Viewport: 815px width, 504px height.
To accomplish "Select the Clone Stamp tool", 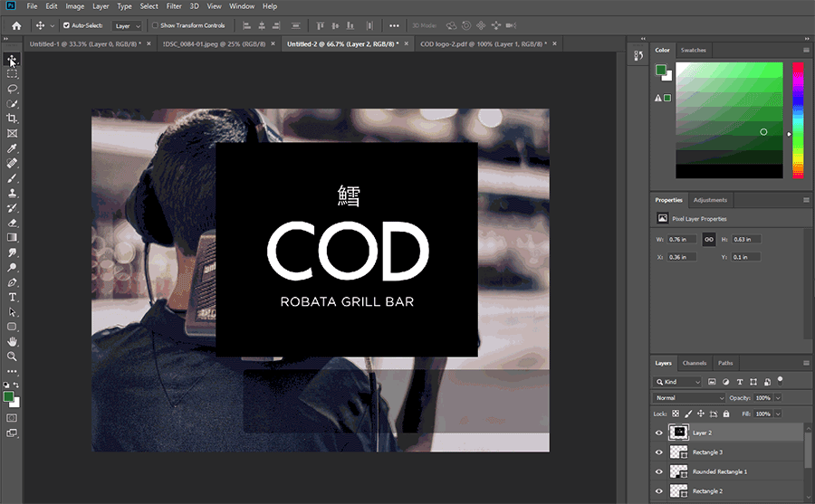I will 12,193.
